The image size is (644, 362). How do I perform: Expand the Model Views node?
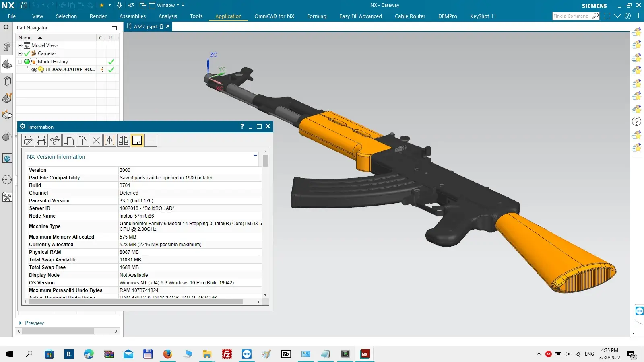[20, 45]
